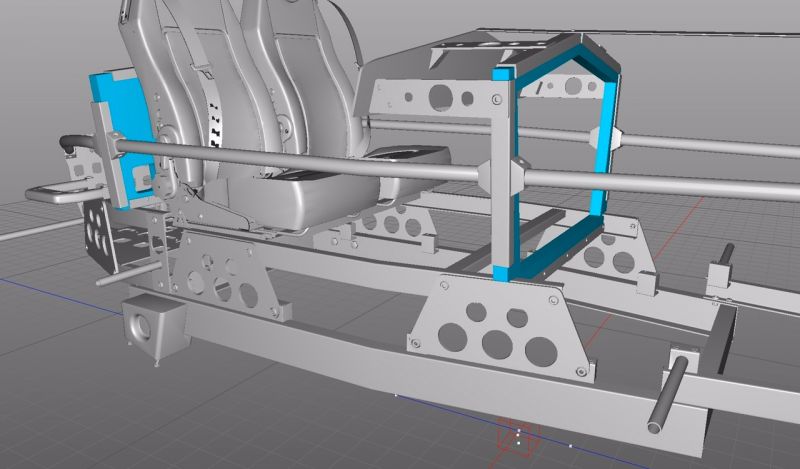Click the small square block on the right rail
This screenshot has height=469, width=800.
[721, 277]
